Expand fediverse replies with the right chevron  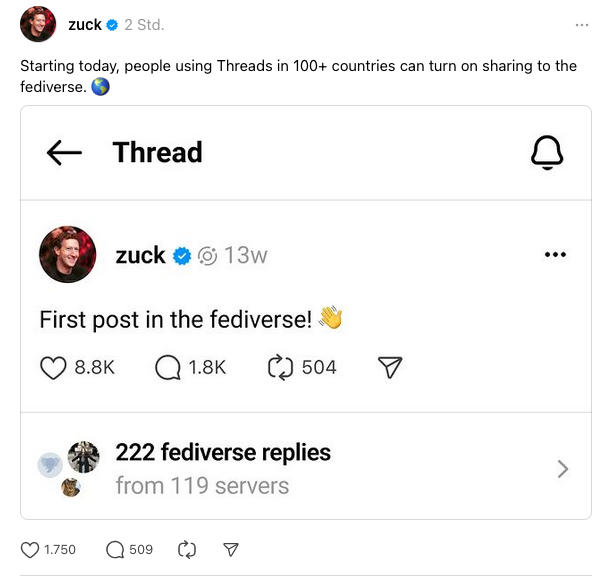(563, 469)
